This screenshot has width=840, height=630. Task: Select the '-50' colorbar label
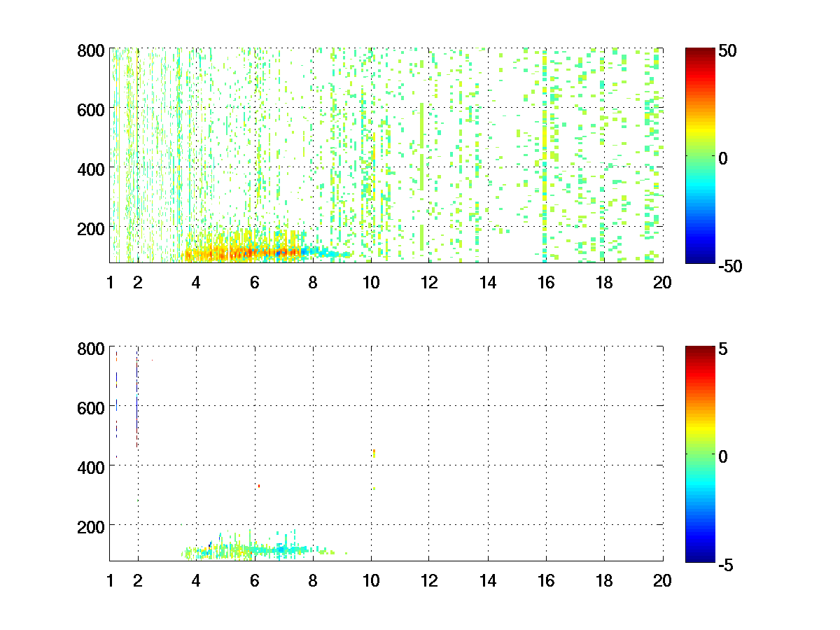click(x=730, y=266)
